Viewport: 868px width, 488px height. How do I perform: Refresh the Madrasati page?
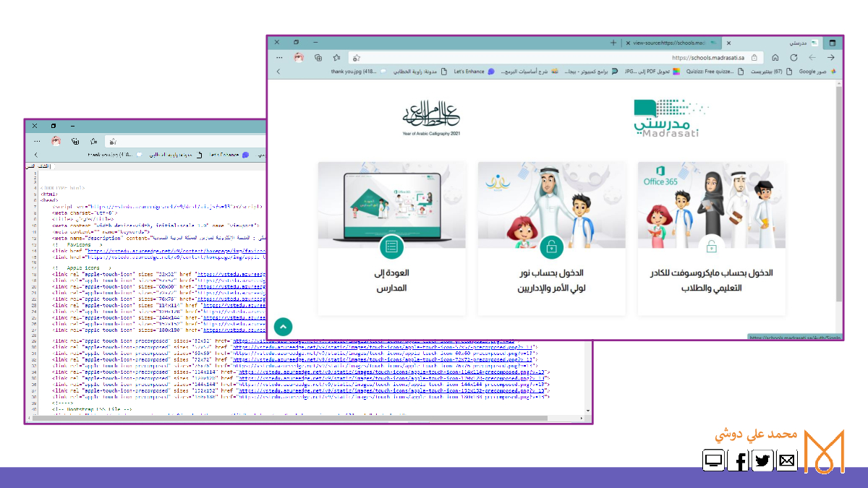793,57
